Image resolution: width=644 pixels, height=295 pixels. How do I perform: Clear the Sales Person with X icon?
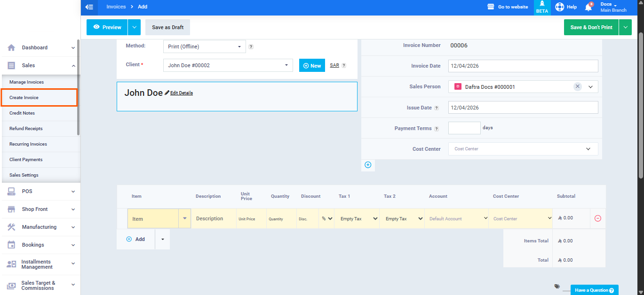tap(578, 86)
